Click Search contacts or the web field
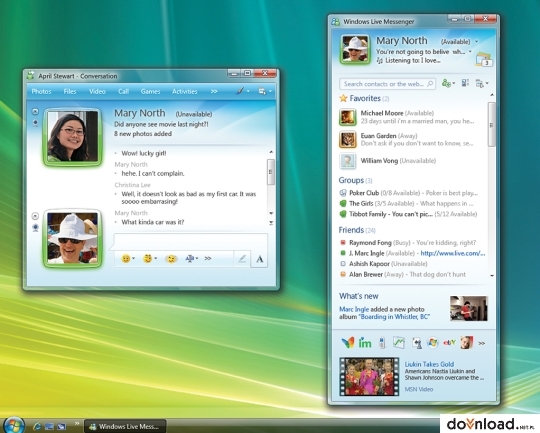The height and width of the screenshot is (433, 540). [x=387, y=84]
